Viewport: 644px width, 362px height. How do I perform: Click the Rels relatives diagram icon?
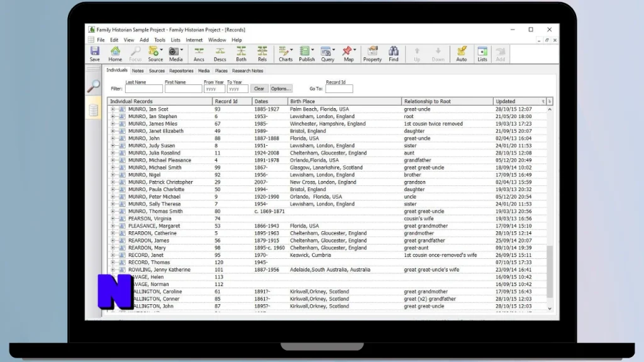tap(262, 54)
